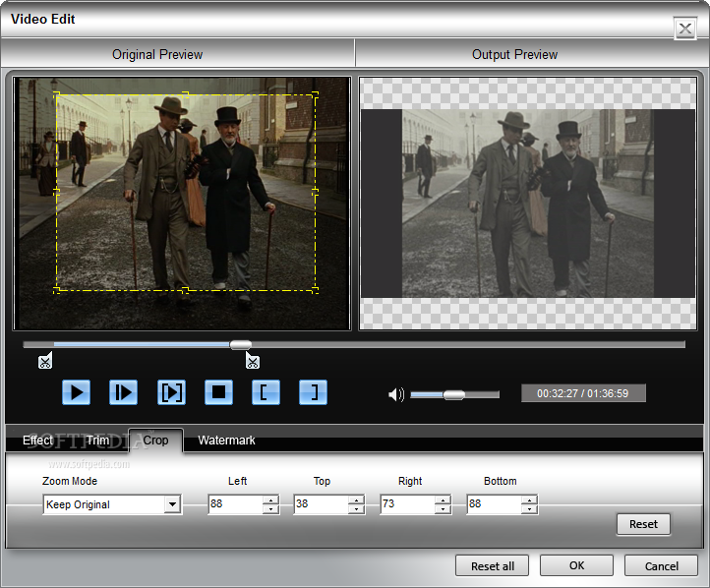Click the right-middle crop handle
Image resolution: width=710 pixels, height=588 pixels.
(x=315, y=192)
